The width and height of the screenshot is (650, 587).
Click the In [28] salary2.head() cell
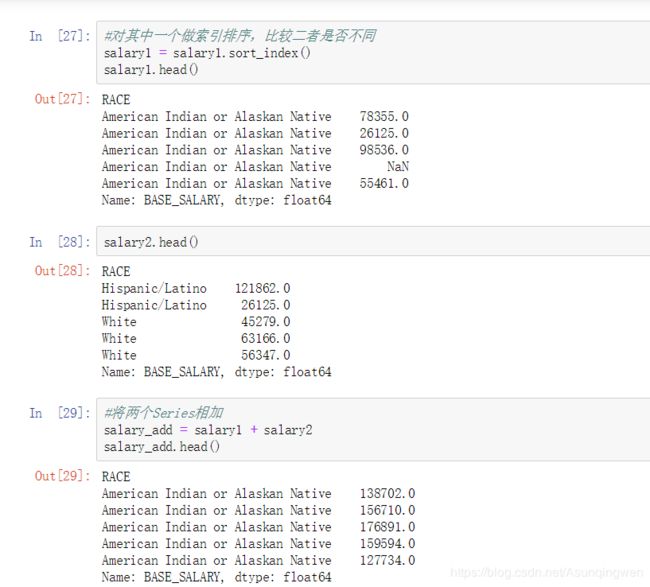(373, 241)
